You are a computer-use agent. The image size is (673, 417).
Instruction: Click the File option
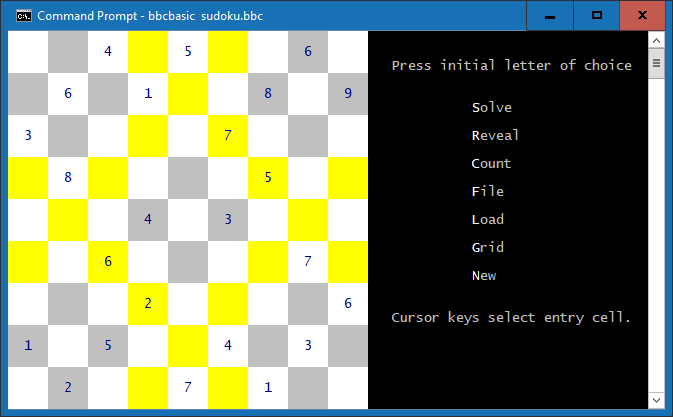point(487,191)
